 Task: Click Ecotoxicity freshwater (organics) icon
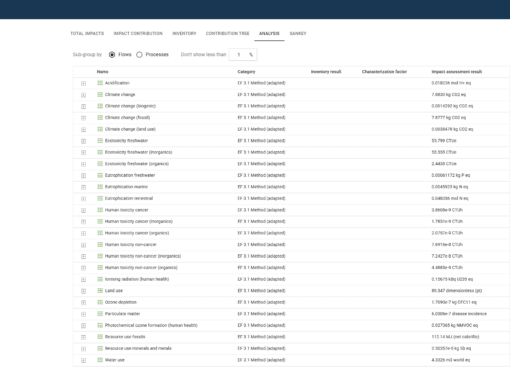pos(100,163)
